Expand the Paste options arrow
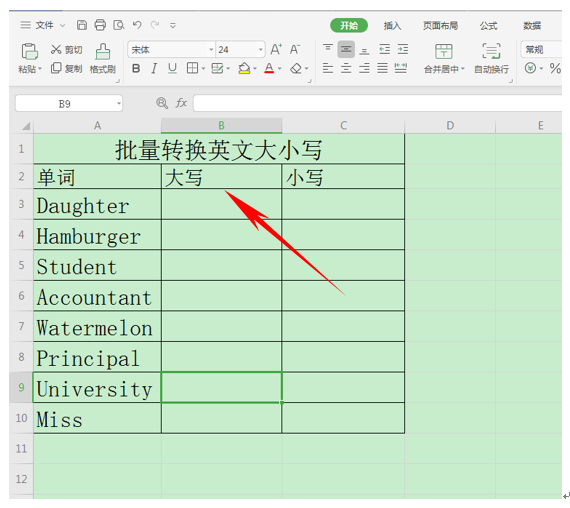570x508 pixels. pos(40,68)
